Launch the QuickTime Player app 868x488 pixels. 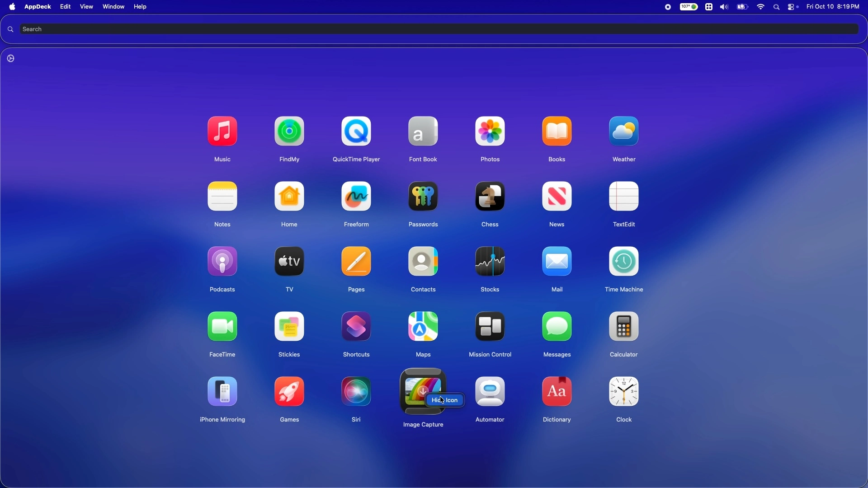(x=357, y=132)
